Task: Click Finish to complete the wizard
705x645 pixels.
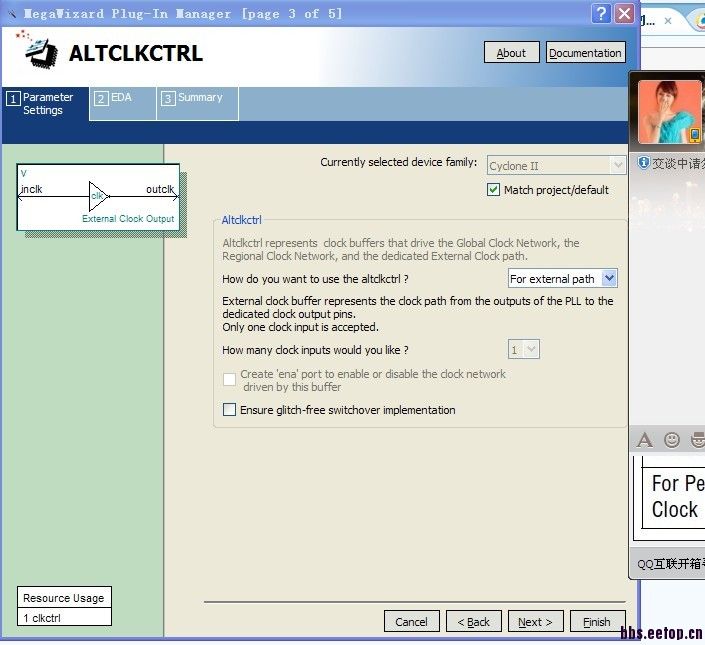Action: click(598, 622)
